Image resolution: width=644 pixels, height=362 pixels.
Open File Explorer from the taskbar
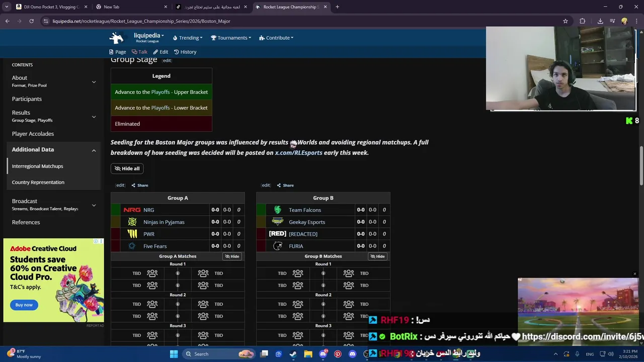[x=308, y=354]
